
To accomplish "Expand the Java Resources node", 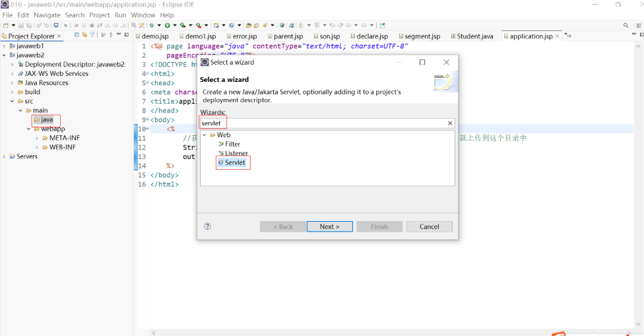I will click(13, 83).
